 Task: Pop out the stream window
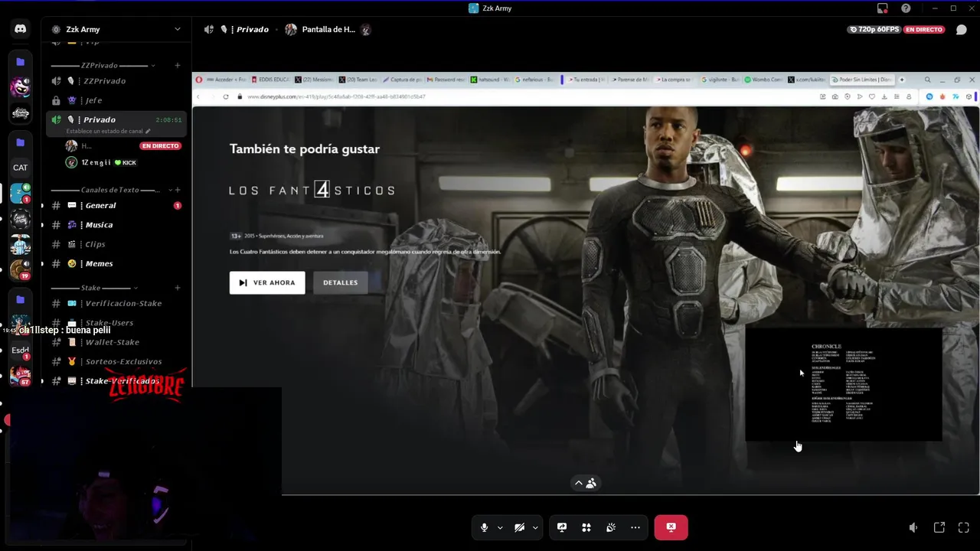pyautogui.click(x=939, y=527)
